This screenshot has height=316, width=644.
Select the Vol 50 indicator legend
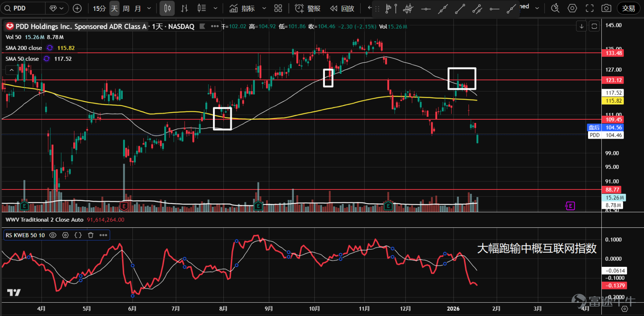click(x=13, y=37)
